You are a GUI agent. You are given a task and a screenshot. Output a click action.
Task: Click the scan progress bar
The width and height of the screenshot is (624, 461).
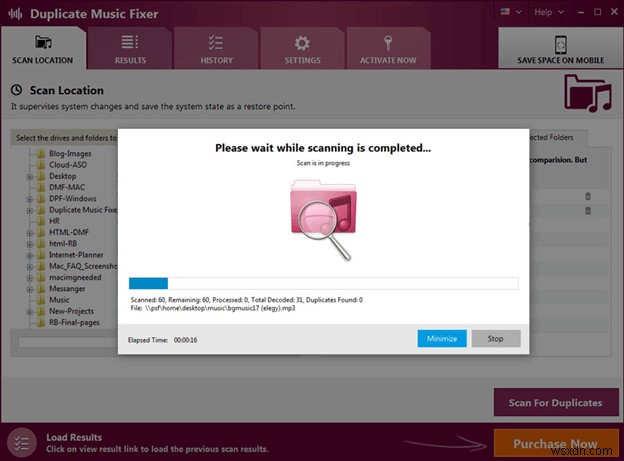tap(324, 283)
